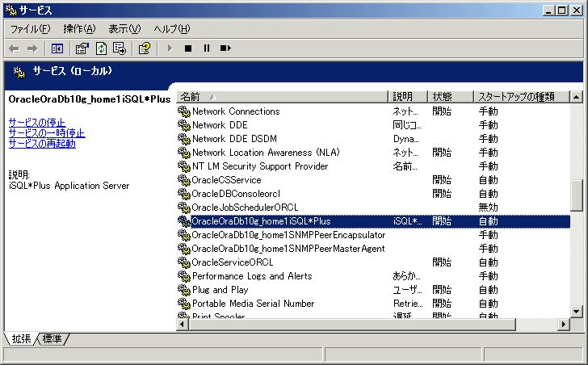
Task: Click the Export List toolbar icon
Action: (x=119, y=48)
